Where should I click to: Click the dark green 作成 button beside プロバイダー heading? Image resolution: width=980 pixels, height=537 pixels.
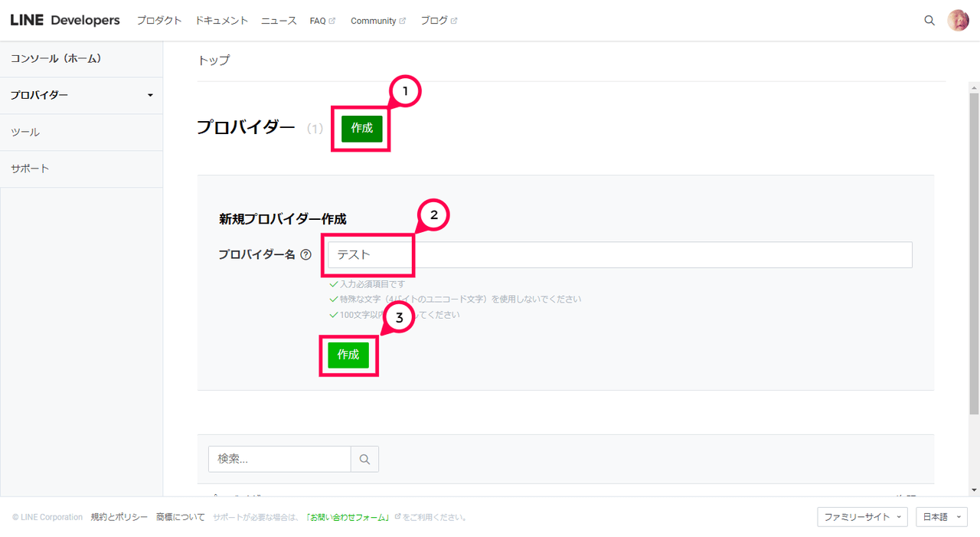pyautogui.click(x=361, y=129)
